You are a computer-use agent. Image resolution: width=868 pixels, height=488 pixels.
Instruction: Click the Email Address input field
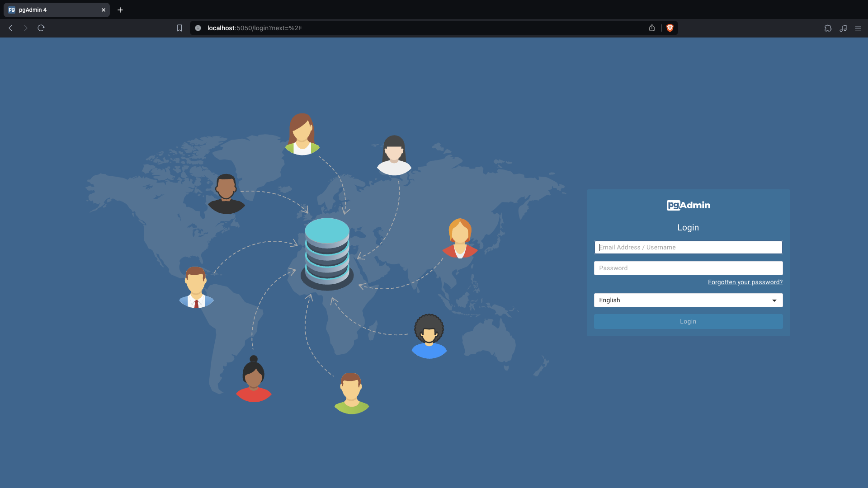(688, 247)
